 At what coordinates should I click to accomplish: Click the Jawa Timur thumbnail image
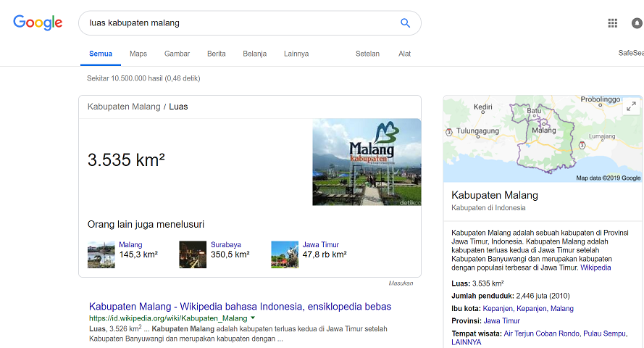click(x=285, y=254)
